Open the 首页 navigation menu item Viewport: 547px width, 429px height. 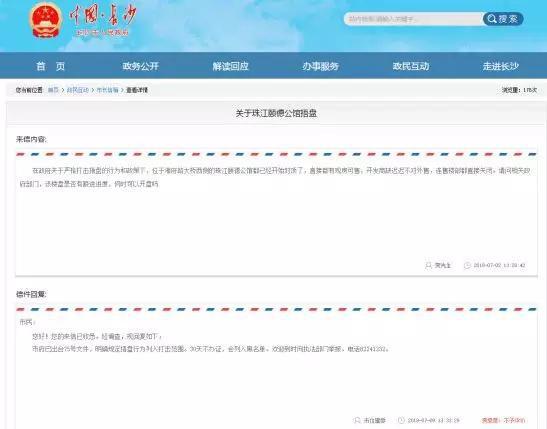tap(51, 66)
